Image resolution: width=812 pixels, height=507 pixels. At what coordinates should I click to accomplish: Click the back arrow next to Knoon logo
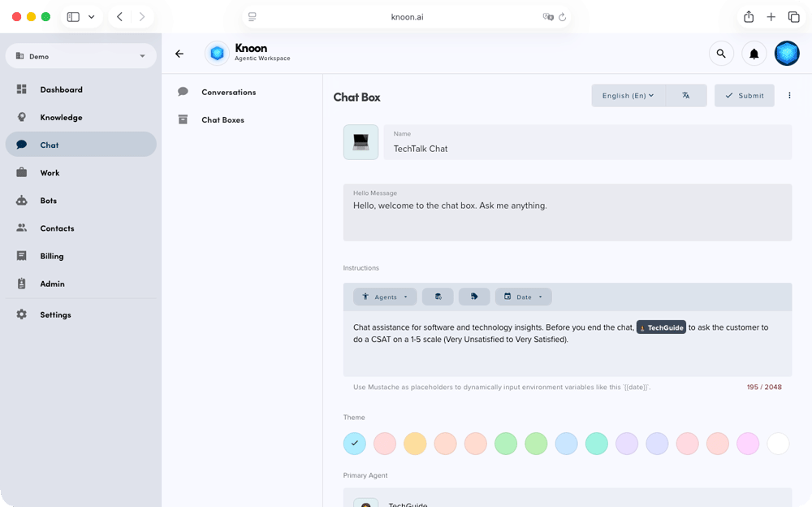[179, 54]
